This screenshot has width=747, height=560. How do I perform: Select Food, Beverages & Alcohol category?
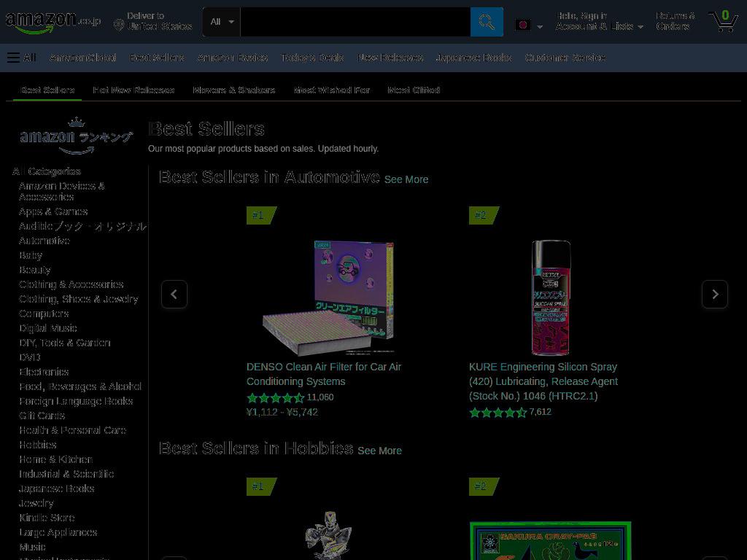click(80, 386)
